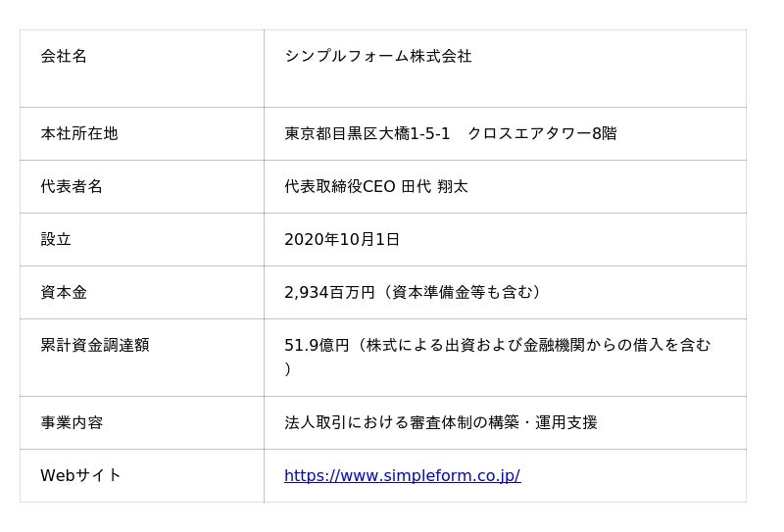Viewport: 784px width, 532px height.
Task: Select the シンプルフォーム株式会社 company name text
Action: point(377,57)
